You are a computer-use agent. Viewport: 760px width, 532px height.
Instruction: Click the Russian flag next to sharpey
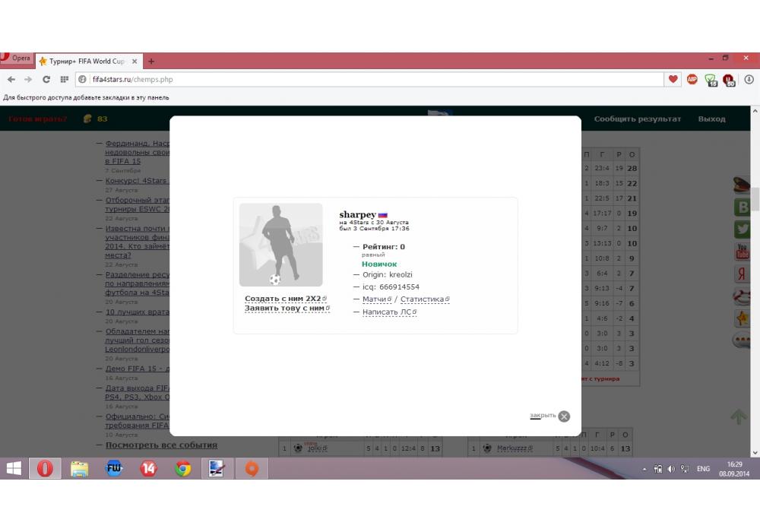point(383,215)
